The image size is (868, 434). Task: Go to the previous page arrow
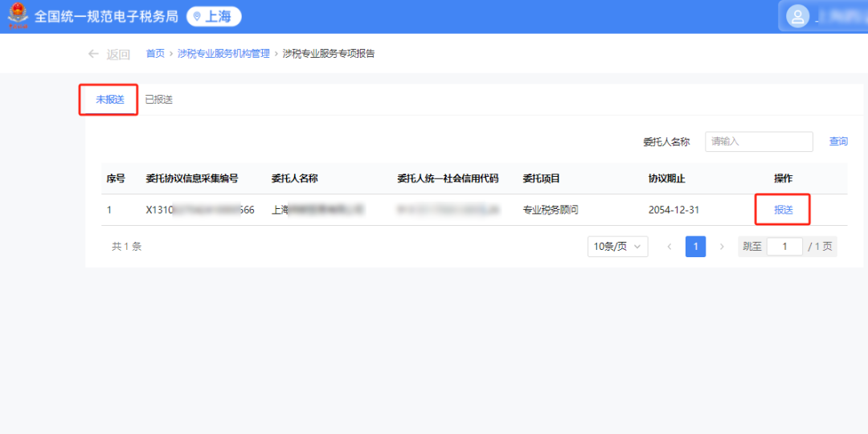[669, 247]
